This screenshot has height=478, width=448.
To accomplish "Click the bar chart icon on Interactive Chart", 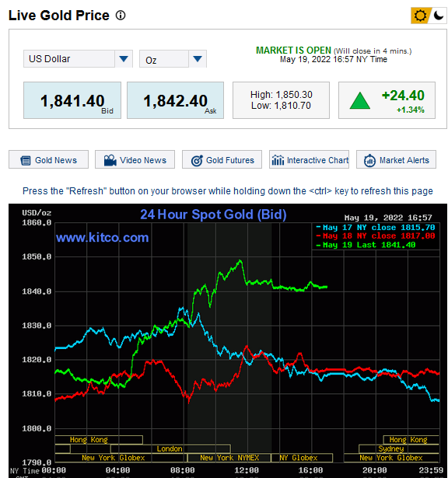I will point(278,160).
